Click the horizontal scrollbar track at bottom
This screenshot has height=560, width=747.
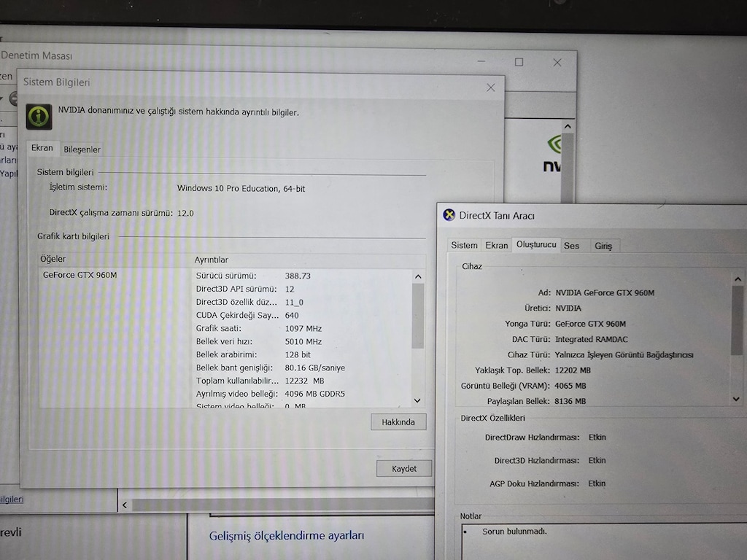[283, 505]
